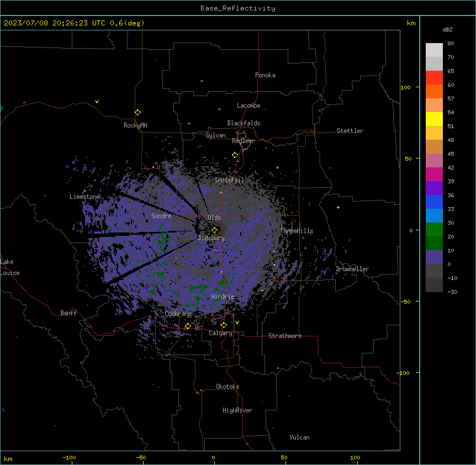Image resolution: width=476 pixels, height=465 pixels.
Task: Click the yellow diamond marker above Calgary label
Action: click(224, 325)
